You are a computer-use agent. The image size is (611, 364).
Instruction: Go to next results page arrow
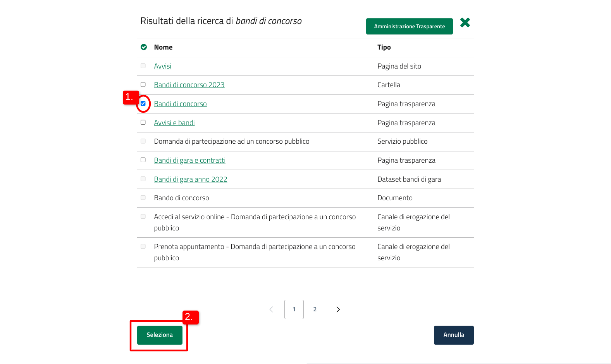click(338, 309)
